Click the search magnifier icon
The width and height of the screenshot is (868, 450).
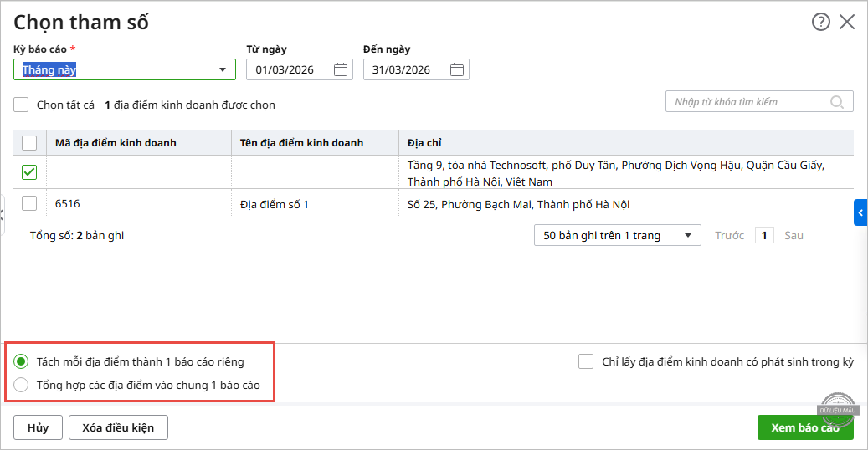[x=836, y=102]
